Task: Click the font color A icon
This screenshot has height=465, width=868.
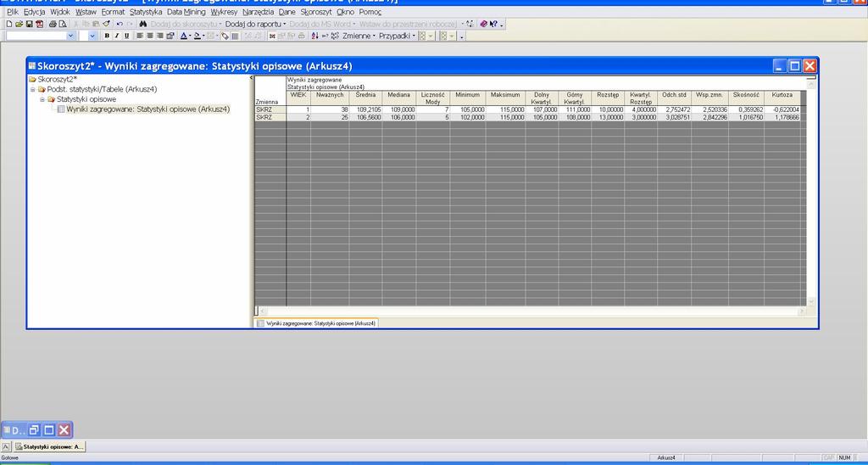Action: [183, 36]
